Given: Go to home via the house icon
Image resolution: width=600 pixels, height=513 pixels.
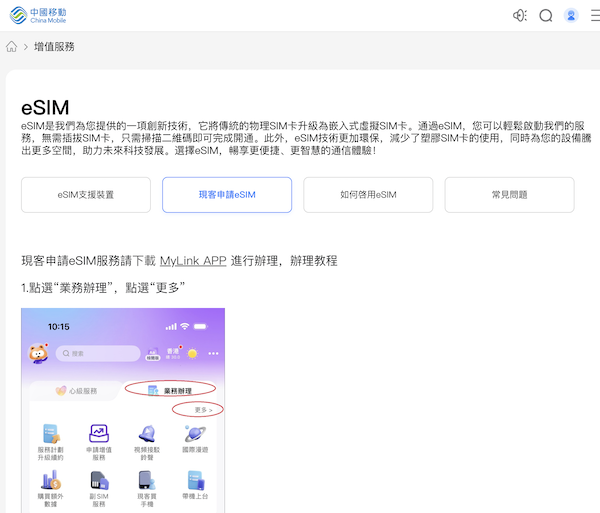Looking at the screenshot, I should [x=11, y=47].
